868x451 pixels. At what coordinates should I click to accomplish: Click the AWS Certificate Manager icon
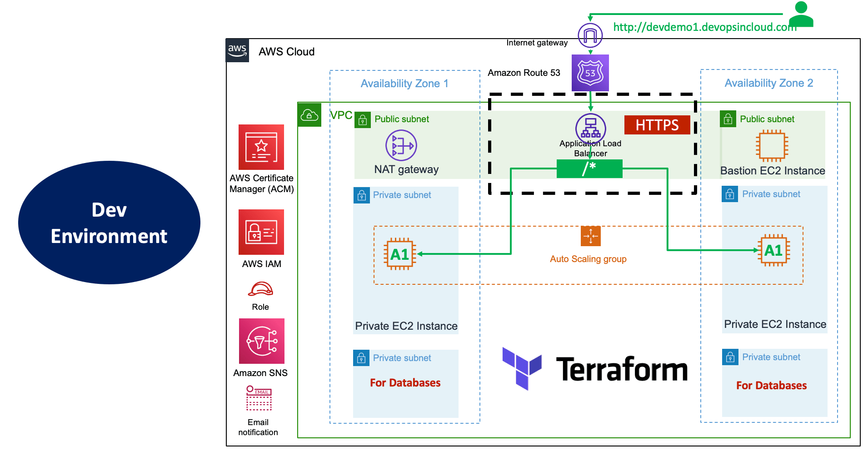click(x=261, y=147)
